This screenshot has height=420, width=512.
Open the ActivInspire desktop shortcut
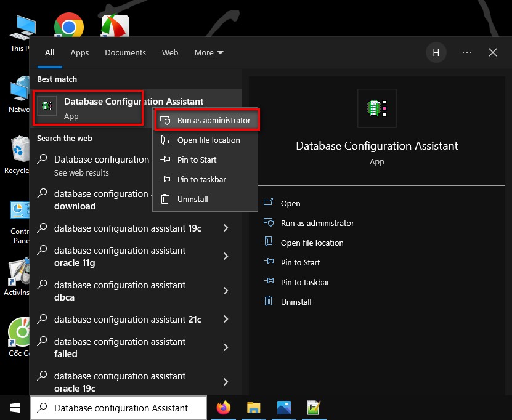[x=17, y=277]
